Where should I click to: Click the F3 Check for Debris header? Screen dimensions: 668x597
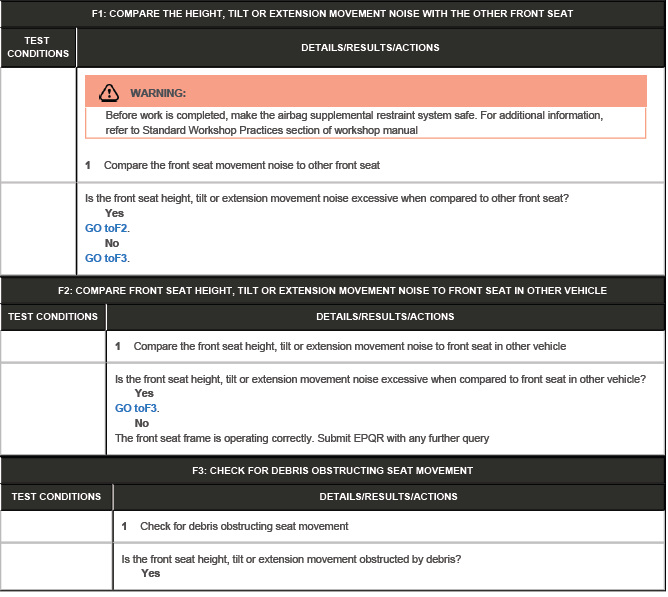click(x=333, y=470)
